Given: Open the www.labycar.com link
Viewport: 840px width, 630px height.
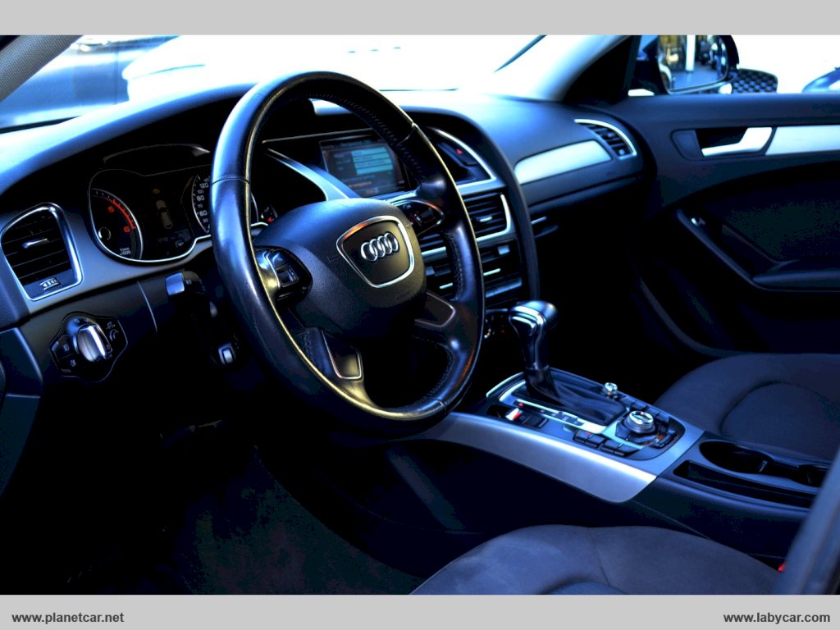Looking at the screenshot, I should pos(776,618).
